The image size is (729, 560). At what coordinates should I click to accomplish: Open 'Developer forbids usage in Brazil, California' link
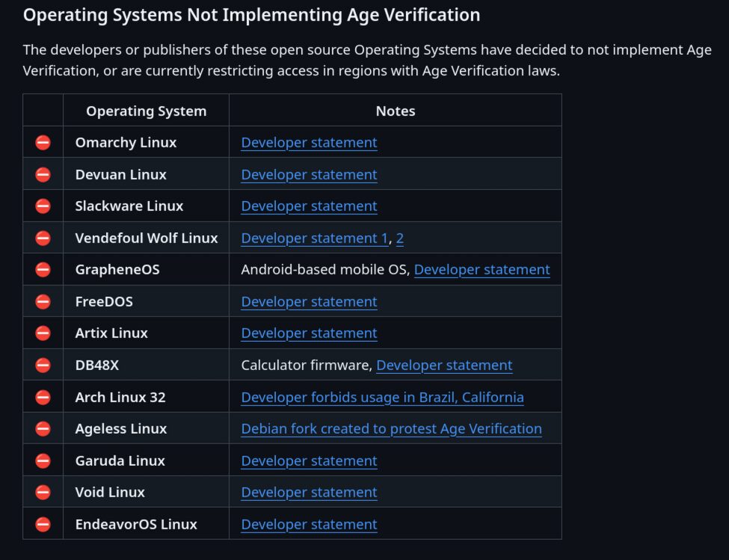(x=382, y=397)
